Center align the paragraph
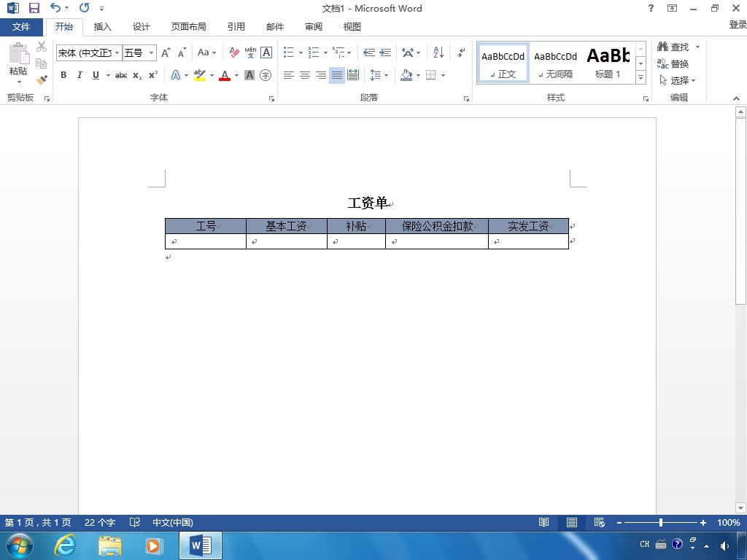The height and width of the screenshot is (560, 747). point(304,75)
